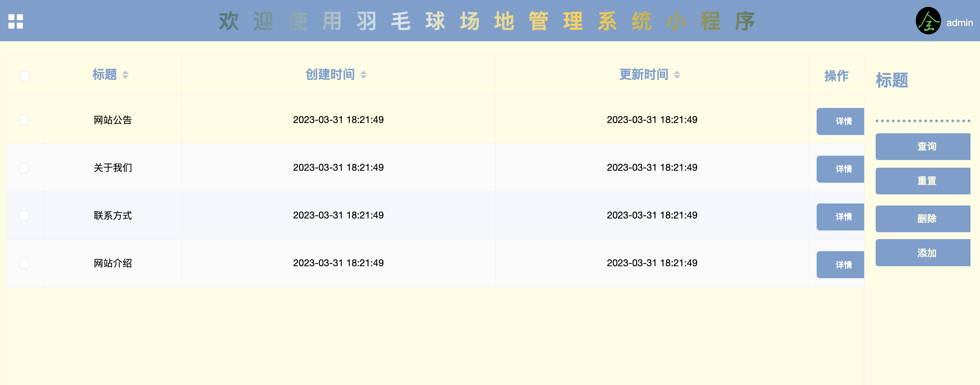The width and height of the screenshot is (980, 385).
Task: Click 创建时间 value in 网站公告 row
Action: [338, 120]
